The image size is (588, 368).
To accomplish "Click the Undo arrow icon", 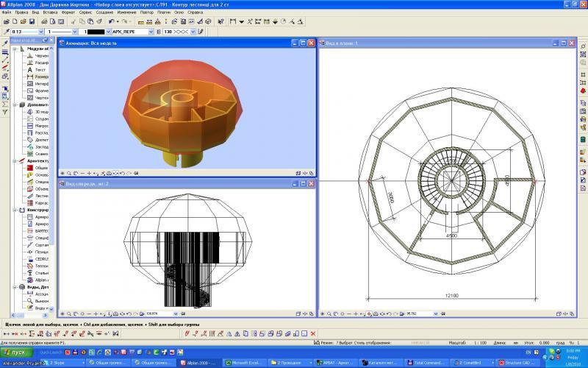I will (111, 22).
